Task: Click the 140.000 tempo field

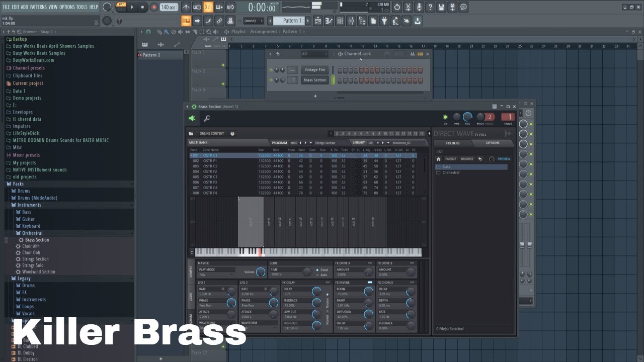Action: (169, 7)
